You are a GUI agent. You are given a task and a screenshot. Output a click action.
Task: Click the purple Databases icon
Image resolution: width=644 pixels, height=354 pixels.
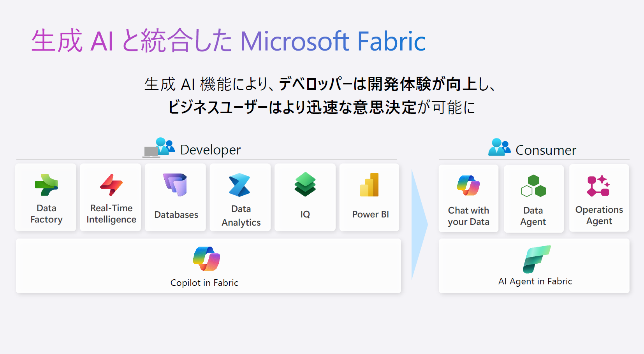pos(176,185)
